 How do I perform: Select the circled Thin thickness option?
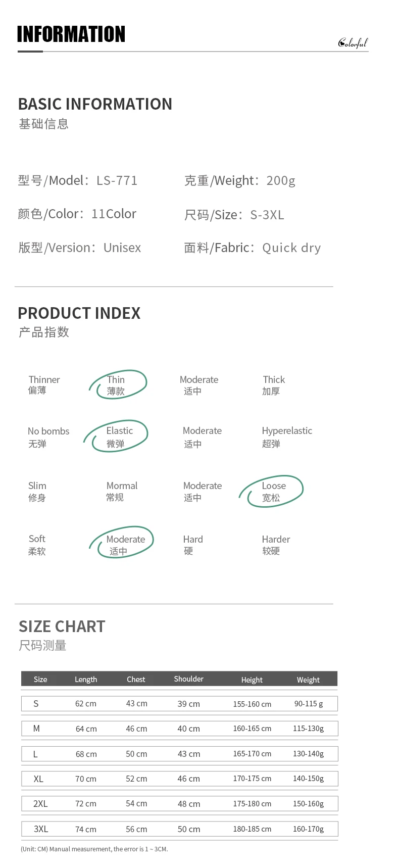click(x=116, y=385)
